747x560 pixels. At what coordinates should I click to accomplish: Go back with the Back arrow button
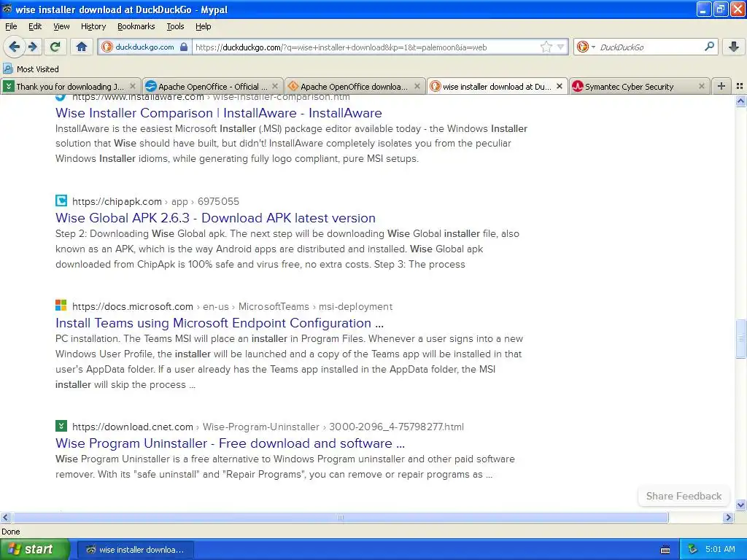13,47
